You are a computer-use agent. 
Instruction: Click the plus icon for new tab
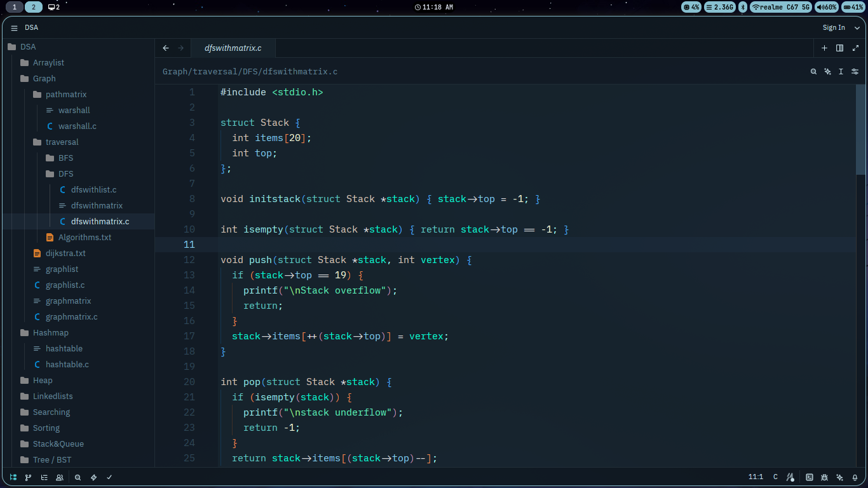pyautogui.click(x=825, y=48)
